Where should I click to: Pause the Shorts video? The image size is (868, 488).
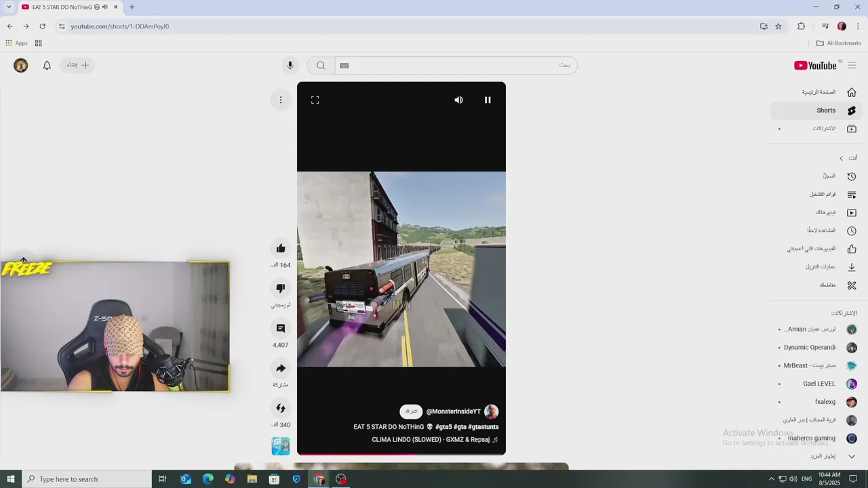[x=488, y=100]
